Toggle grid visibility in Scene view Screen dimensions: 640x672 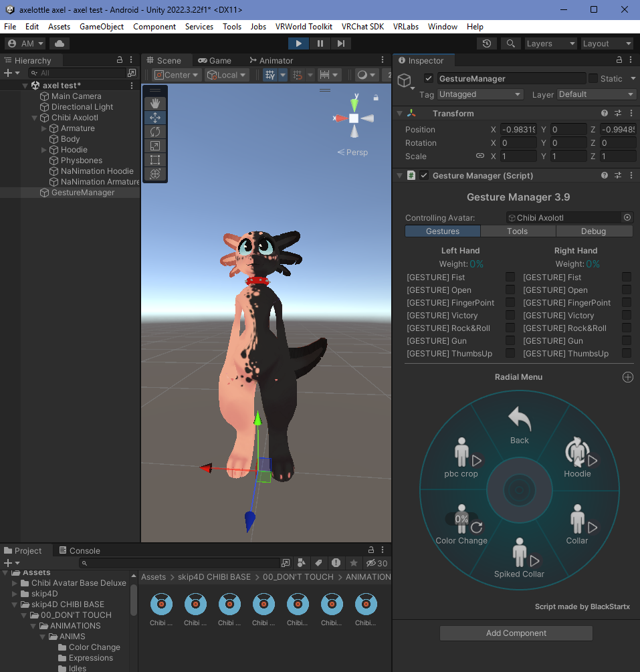pyautogui.click(x=270, y=75)
